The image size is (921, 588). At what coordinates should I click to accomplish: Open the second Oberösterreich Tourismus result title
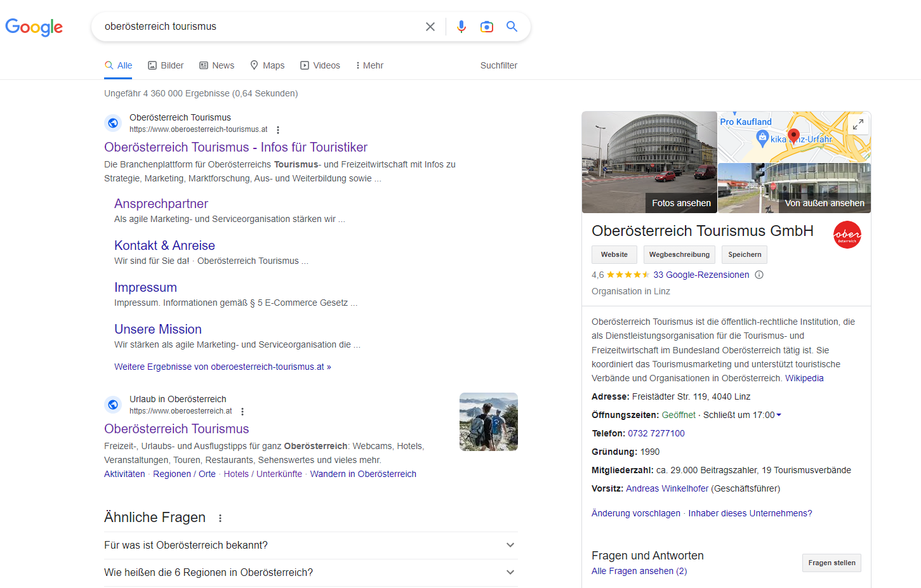(176, 429)
